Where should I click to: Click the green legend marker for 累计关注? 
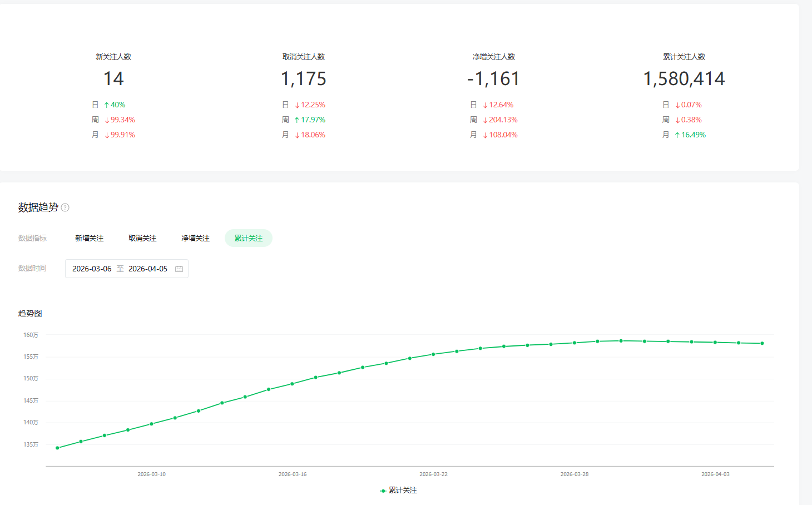point(383,491)
